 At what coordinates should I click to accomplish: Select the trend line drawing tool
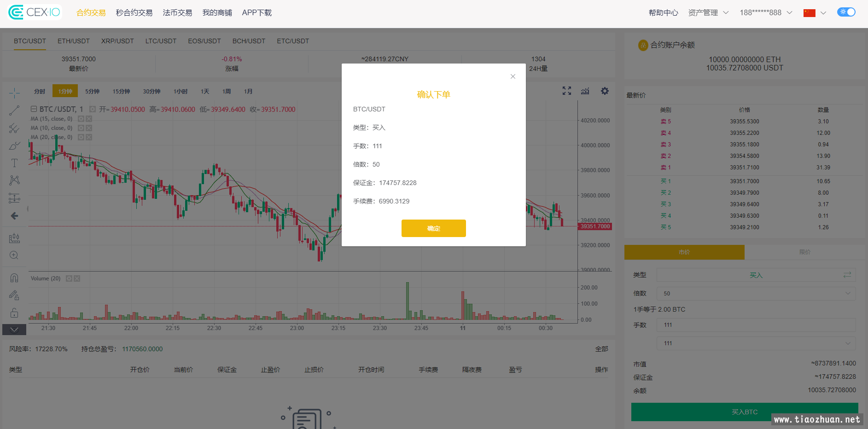[x=14, y=110]
